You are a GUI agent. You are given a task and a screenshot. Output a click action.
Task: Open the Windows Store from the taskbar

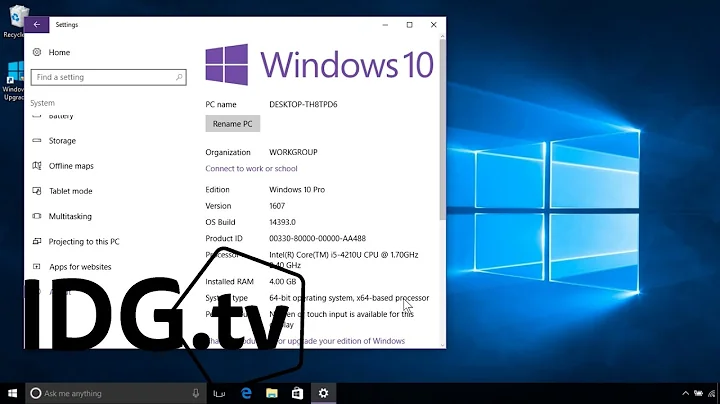(298, 393)
